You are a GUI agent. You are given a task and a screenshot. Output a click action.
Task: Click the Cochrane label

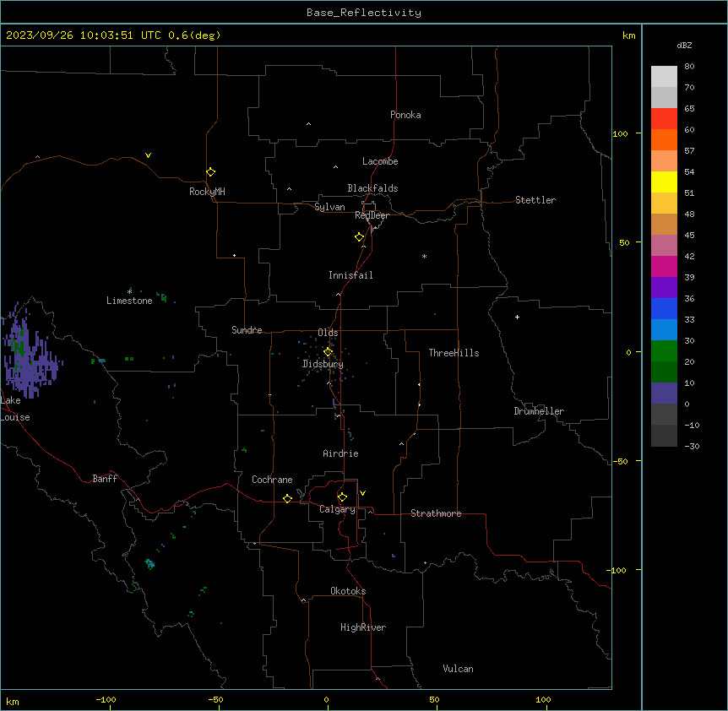pyautogui.click(x=272, y=480)
